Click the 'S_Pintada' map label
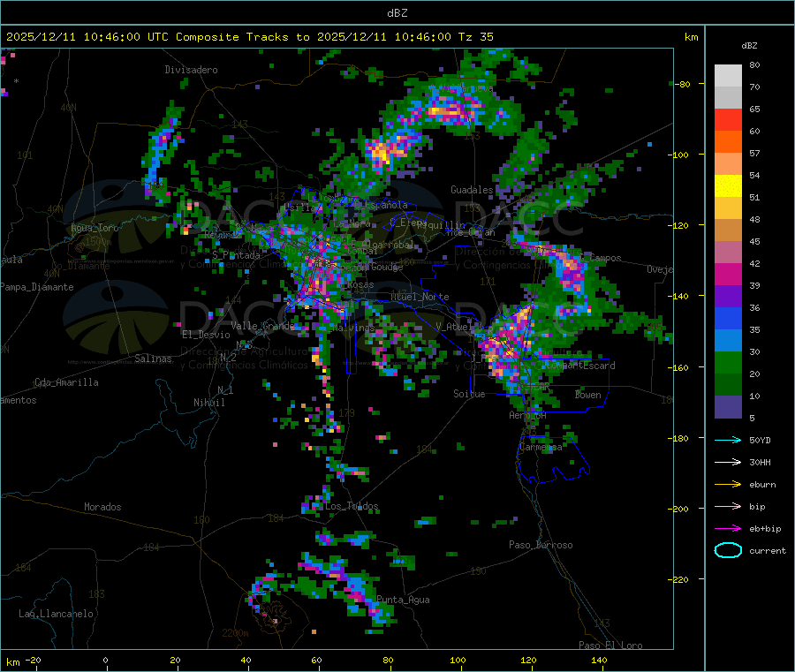795x672 pixels. pos(236,255)
